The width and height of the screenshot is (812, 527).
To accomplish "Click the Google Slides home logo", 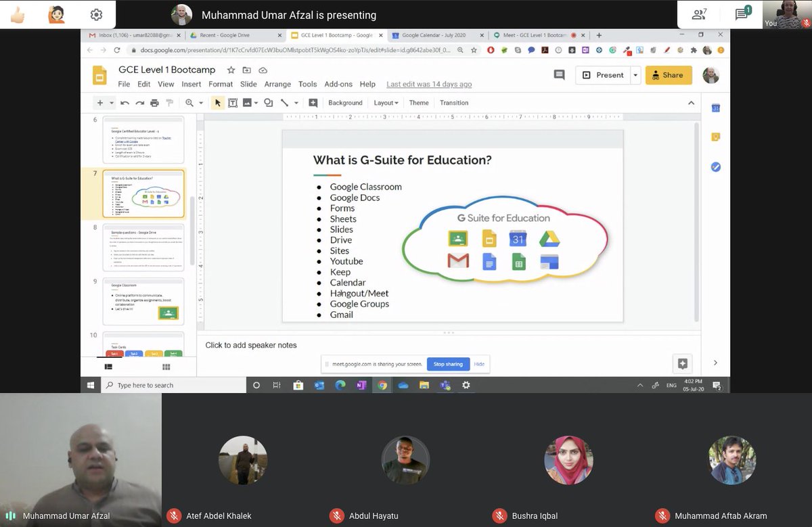I will pos(99,75).
